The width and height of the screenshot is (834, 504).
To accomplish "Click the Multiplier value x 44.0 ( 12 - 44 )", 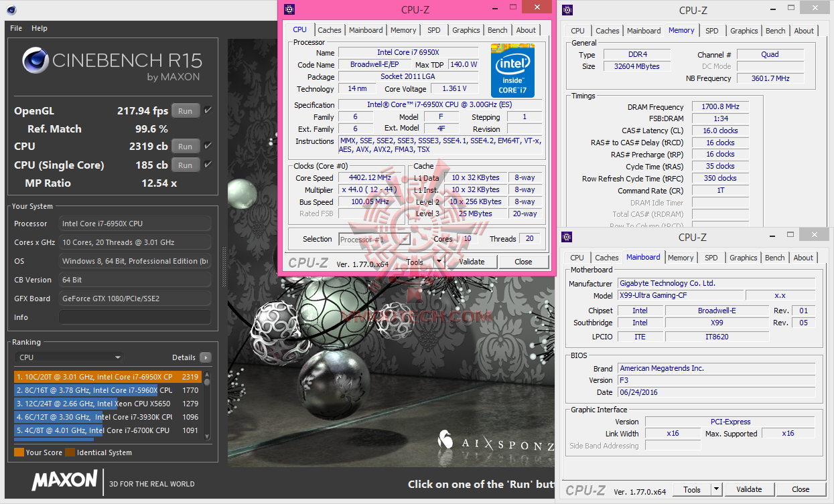I will coord(370,190).
